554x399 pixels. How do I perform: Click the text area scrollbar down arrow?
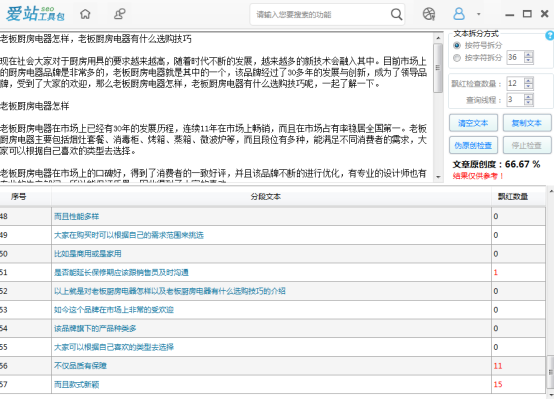click(438, 177)
